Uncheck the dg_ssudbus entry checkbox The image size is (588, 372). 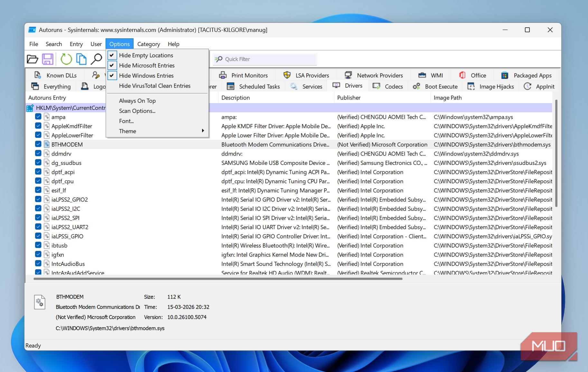pos(38,163)
